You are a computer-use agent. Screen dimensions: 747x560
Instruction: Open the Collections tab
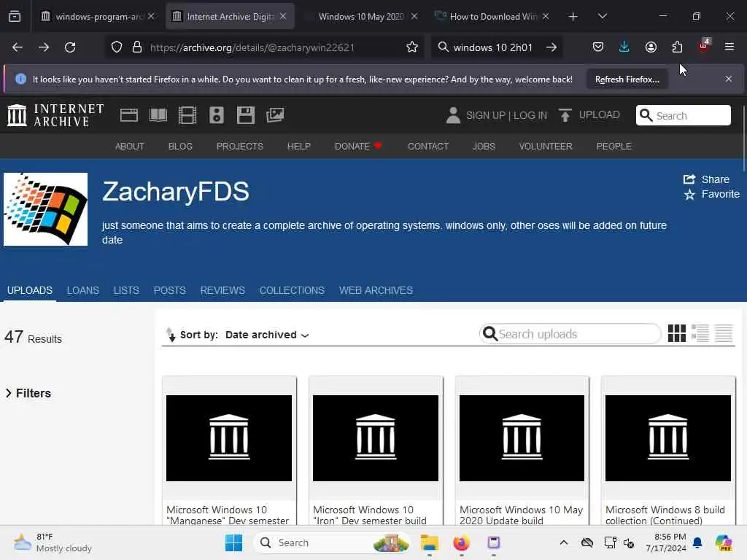coord(292,290)
